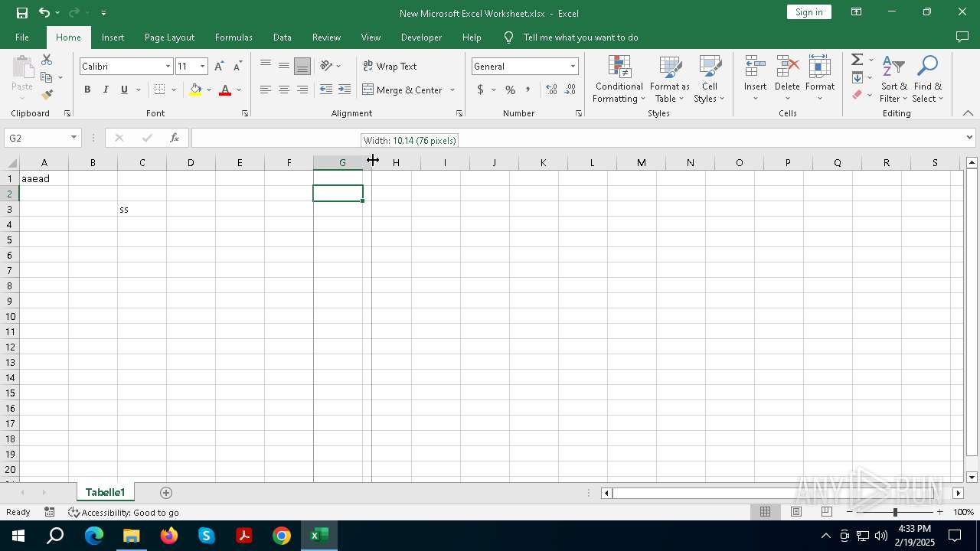Apply Percent Style format
This screenshot has width=980, height=551.
point(510,90)
